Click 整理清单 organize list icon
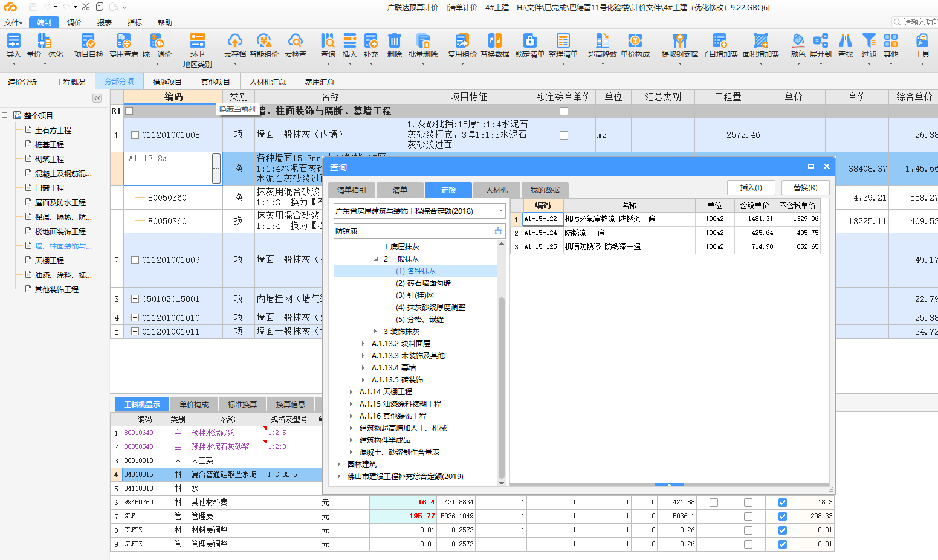This screenshot has width=938, height=560. pos(563,41)
